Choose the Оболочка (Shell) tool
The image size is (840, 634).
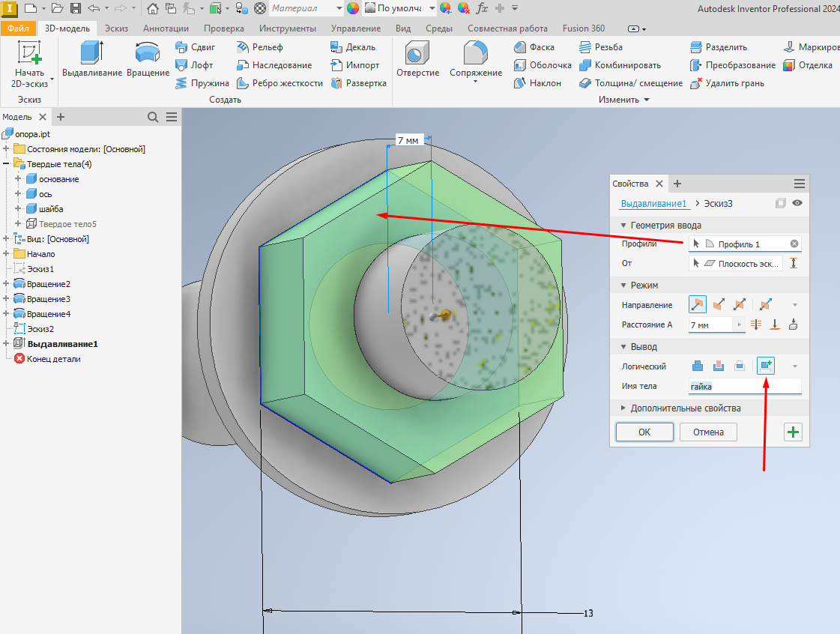click(x=543, y=65)
